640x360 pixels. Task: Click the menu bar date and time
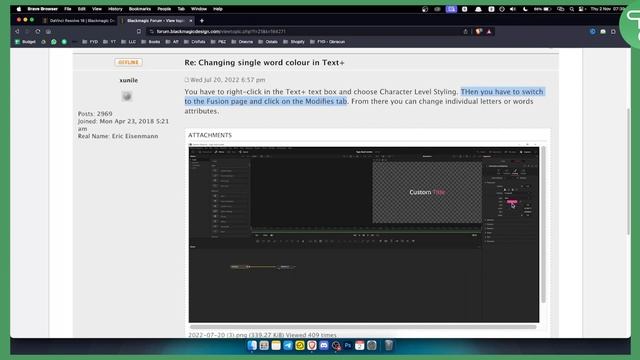pyautogui.click(x=608, y=9)
